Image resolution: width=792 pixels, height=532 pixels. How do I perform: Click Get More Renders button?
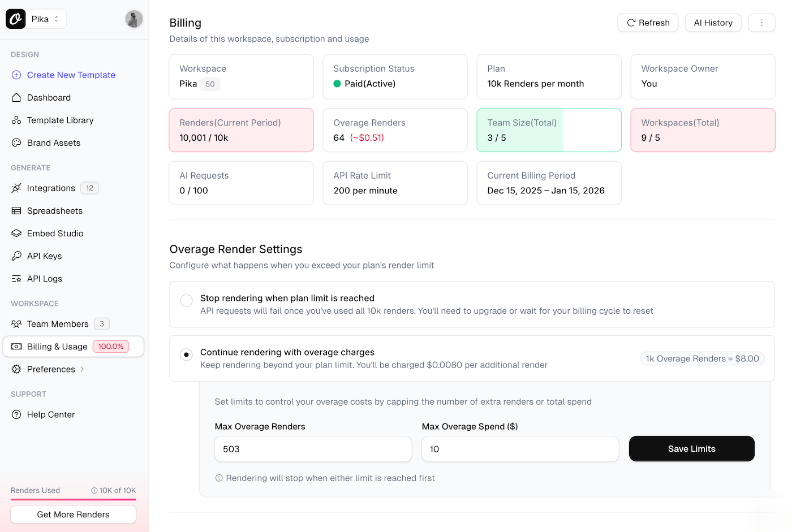(x=74, y=514)
